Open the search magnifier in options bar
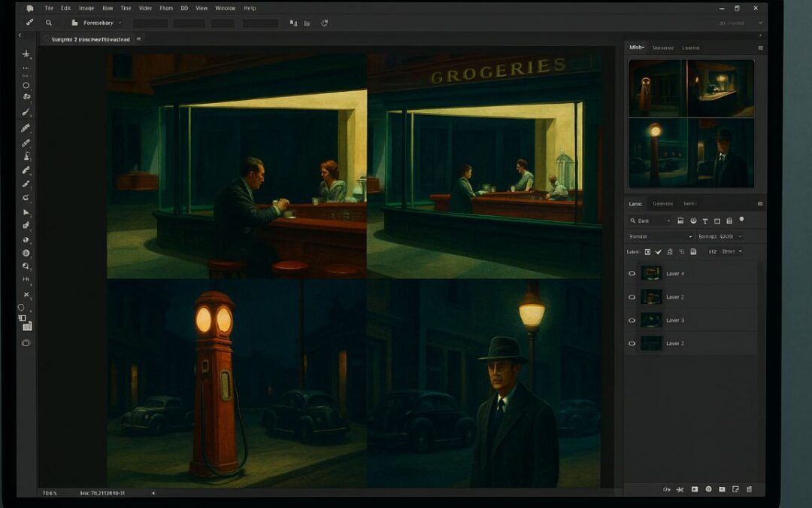Image resolution: width=812 pixels, height=508 pixels. (x=49, y=23)
